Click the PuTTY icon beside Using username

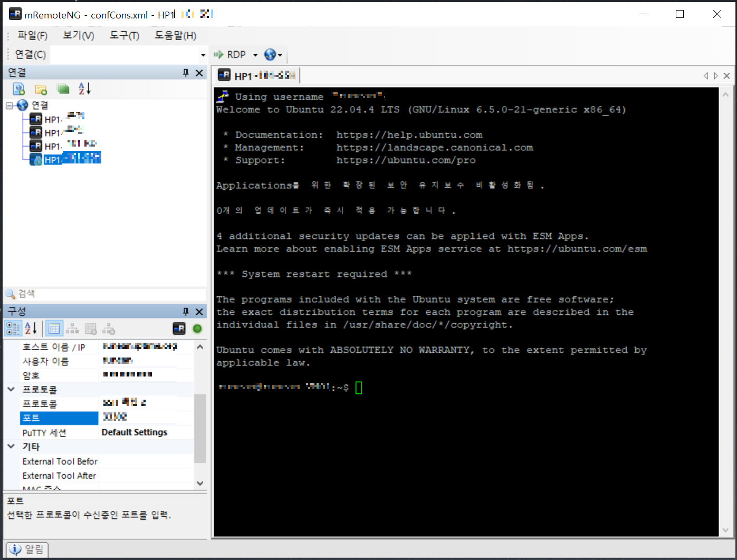(223, 96)
